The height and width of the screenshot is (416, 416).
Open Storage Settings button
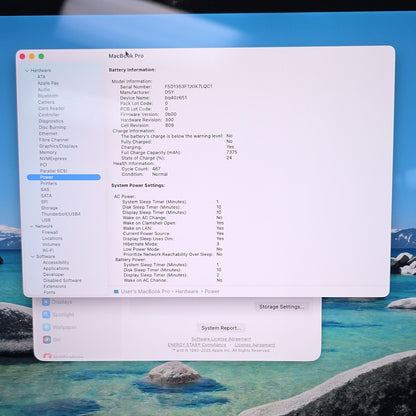[x=282, y=307]
